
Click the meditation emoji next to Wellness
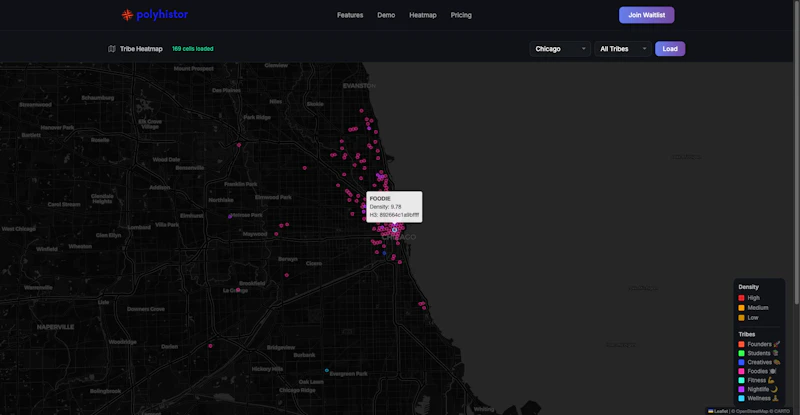(776, 398)
